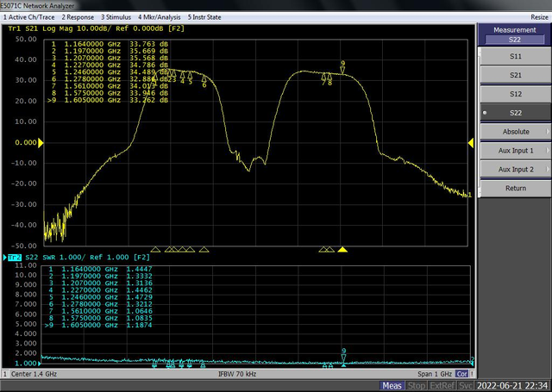This screenshot has height=392, width=552.
Task: Select marker 9 on the S21 trace
Action: [x=342, y=71]
